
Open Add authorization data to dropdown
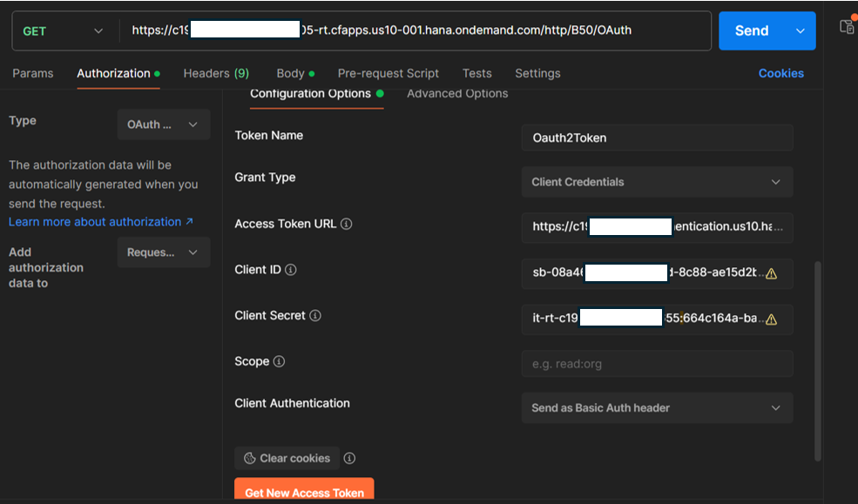coord(164,252)
